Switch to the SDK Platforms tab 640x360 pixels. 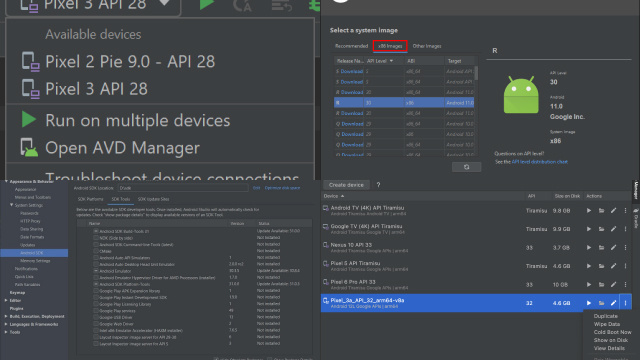(x=91, y=199)
